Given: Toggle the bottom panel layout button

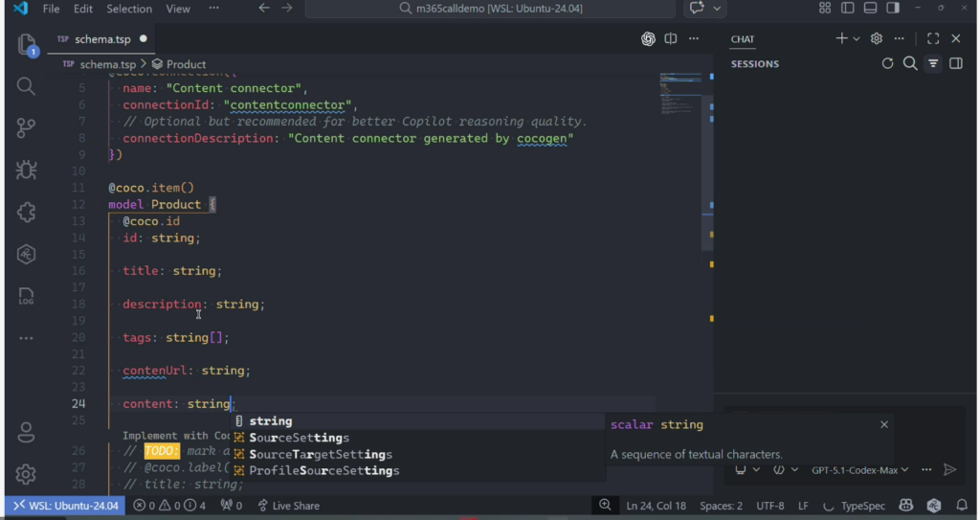Looking at the screenshot, I should tap(870, 9).
